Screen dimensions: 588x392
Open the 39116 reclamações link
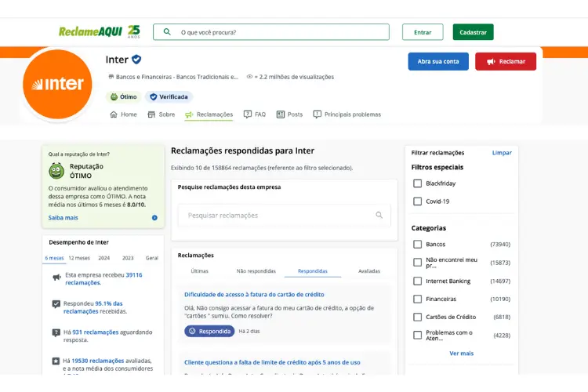click(103, 279)
